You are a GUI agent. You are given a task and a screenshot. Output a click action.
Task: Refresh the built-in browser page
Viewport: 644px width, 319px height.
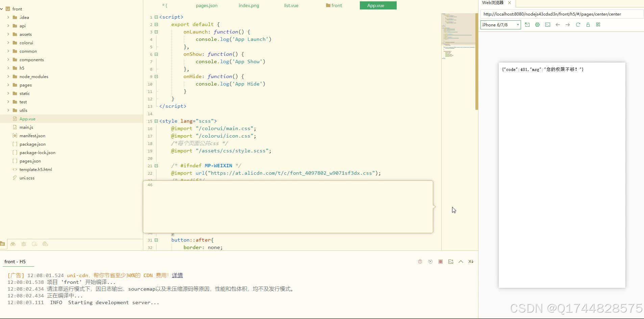[578, 25]
